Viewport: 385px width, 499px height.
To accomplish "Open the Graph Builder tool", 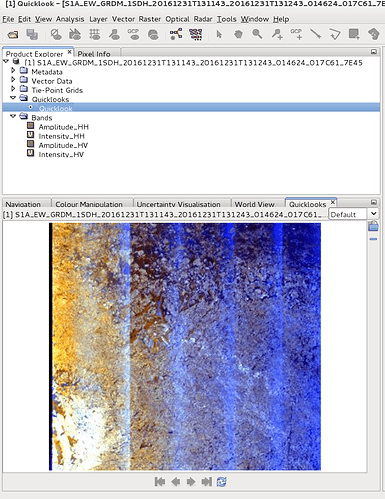I will pos(176,34).
